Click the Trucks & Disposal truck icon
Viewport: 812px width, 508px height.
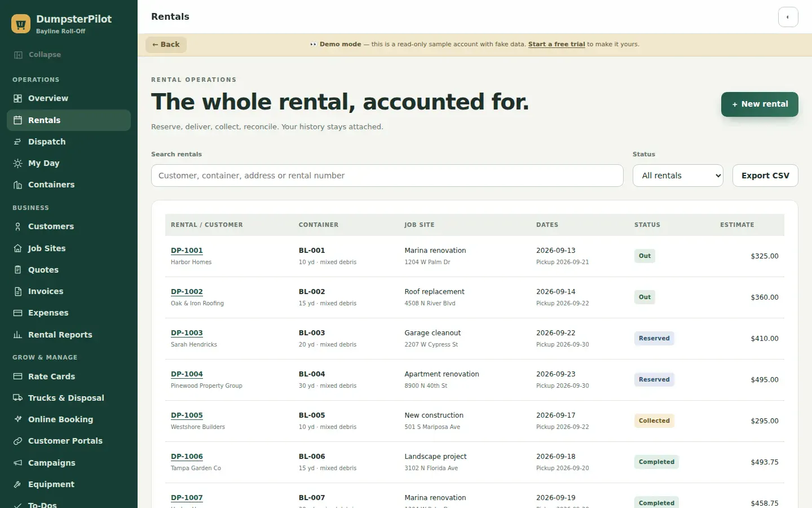[x=18, y=398]
